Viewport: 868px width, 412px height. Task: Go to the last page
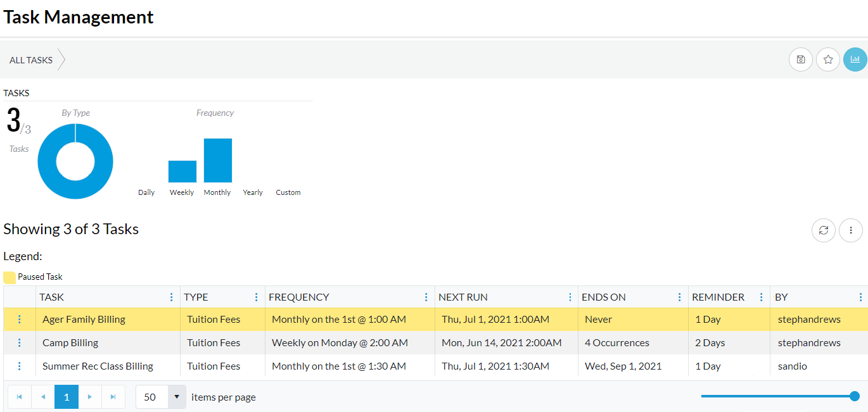pyautogui.click(x=113, y=397)
